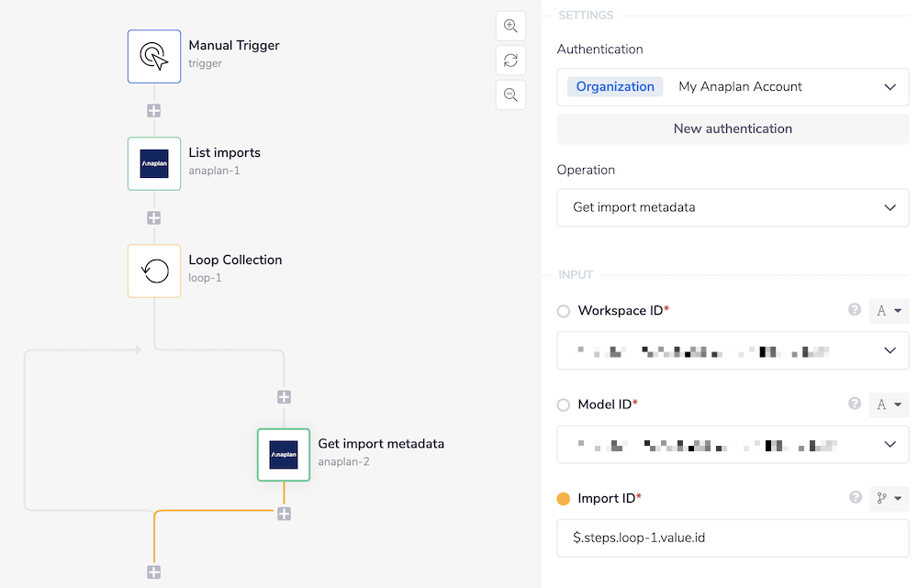Open the My Anaplan Account dropdown
This screenshot has width=918, height=588.
pyautogui.click(x=789, y=86)
